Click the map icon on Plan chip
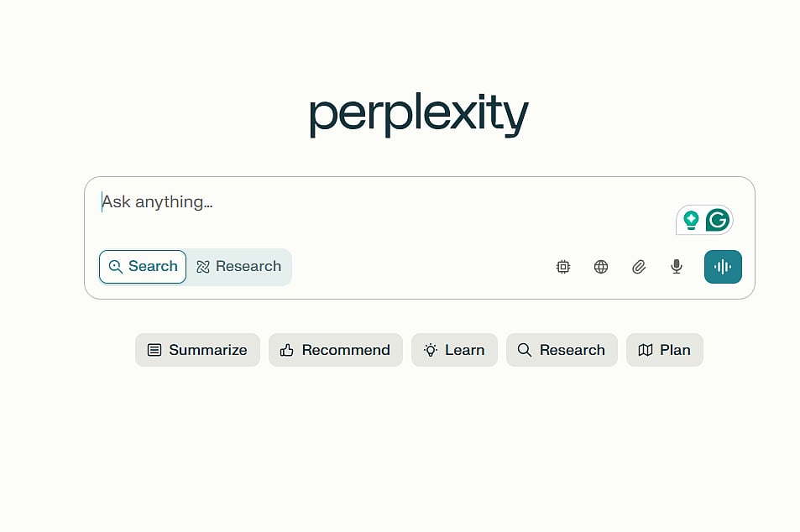This screenshot has height=532, width=800. [x=646, y=350]
